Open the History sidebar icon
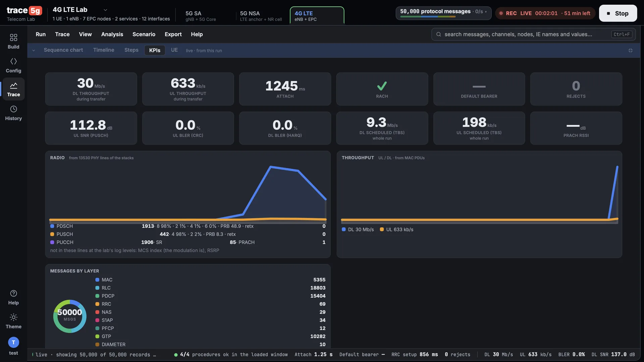The width and height of the screenshot is (644, 362). [13, 113]
